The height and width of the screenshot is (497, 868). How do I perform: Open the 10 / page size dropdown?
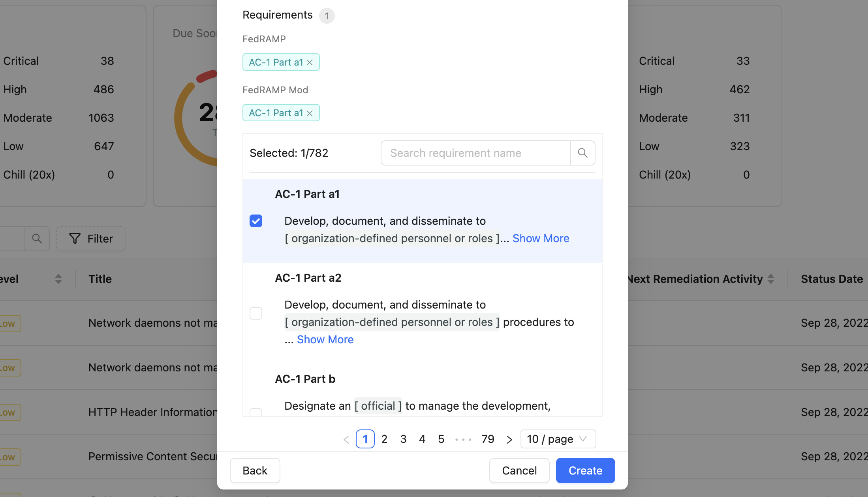(x=558, y=439)
